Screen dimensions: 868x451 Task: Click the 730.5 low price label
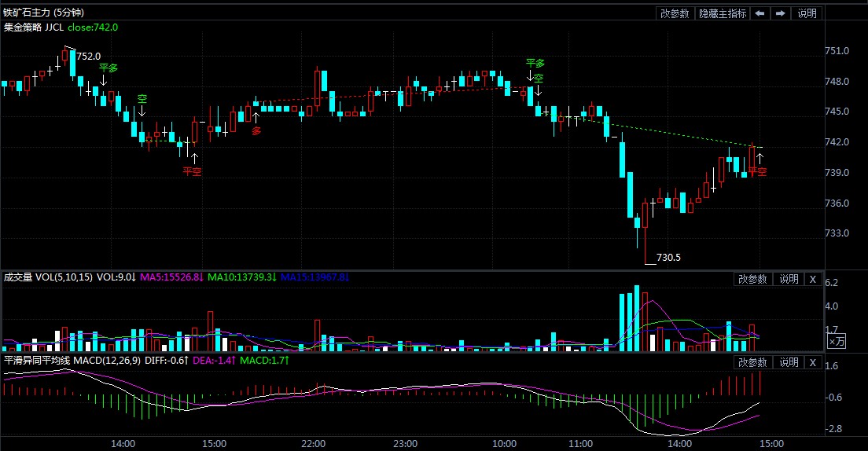669,257
